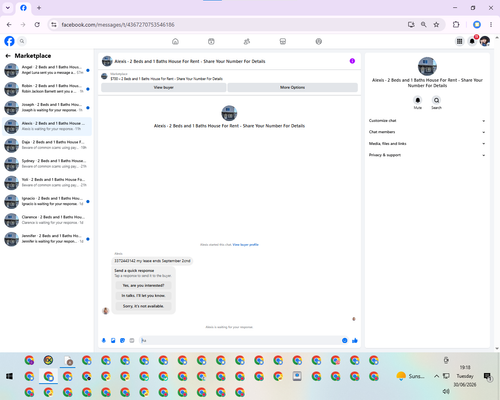500x400 pixels.
Task: Mute this chat with the bell icon
Action: (x=418, y=100)
